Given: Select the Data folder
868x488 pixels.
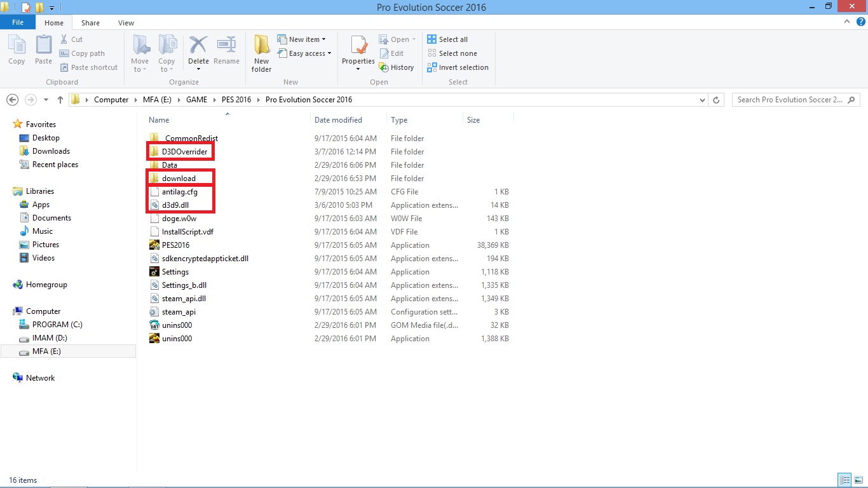Looking at the screenshot, I should [x=169, y=165].
